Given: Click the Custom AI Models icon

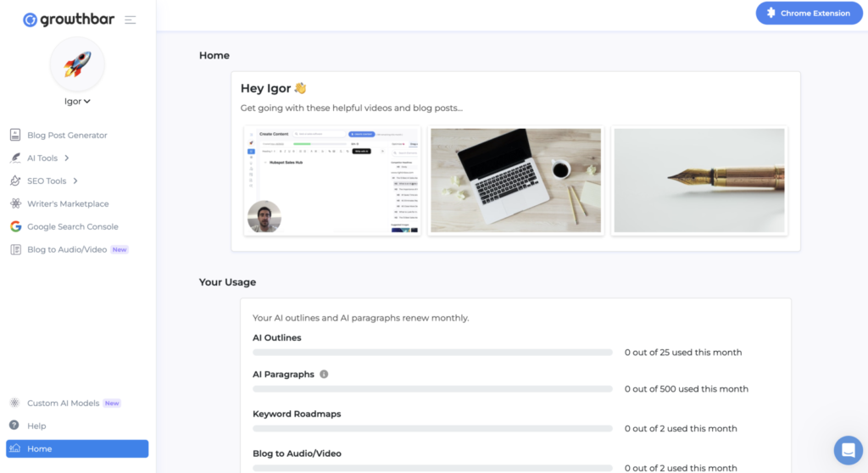Looking at the screenshot, I should point(15,403).
